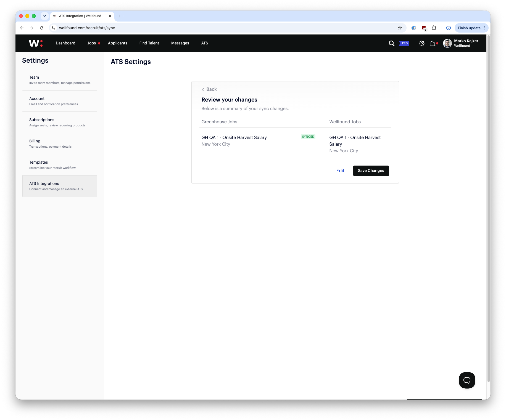Select Billing settings section

(60, 143)
